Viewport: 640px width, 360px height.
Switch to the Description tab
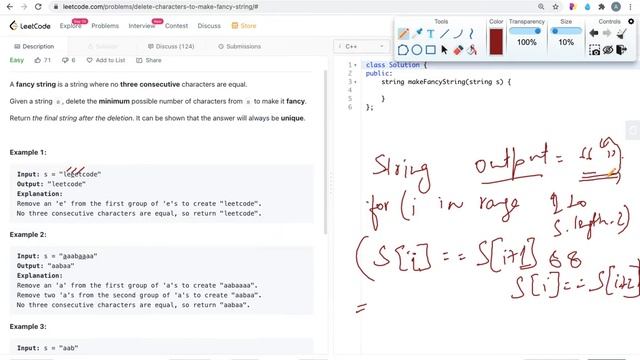click(34, 47)
